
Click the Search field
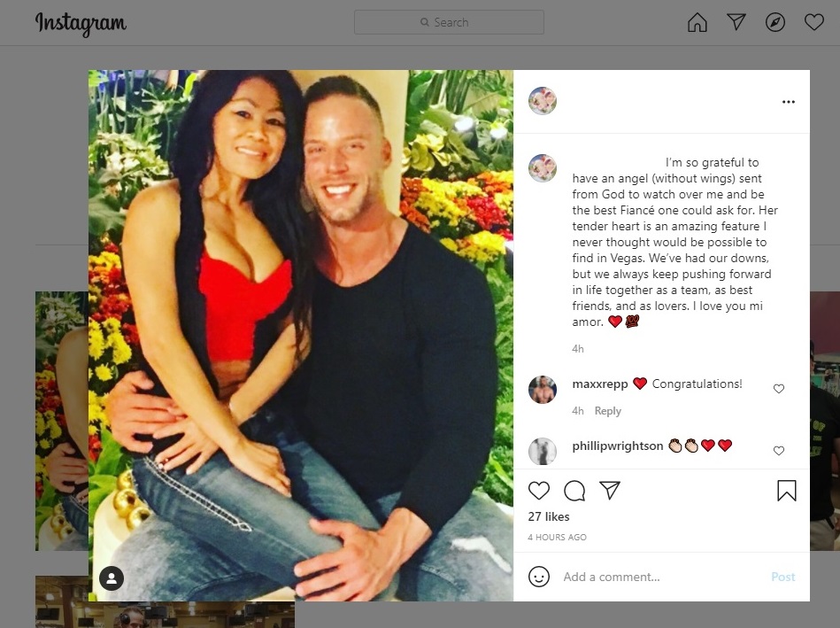tap(449, 22)
